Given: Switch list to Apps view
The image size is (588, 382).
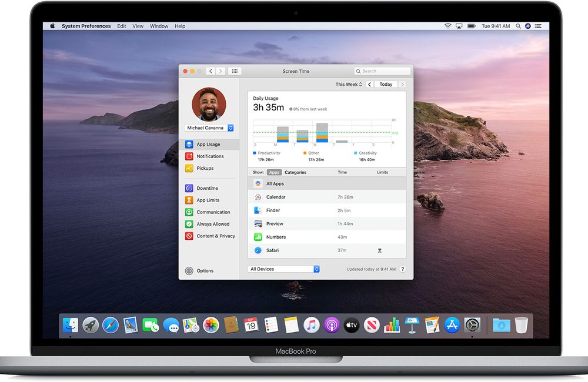Looking at the screenshot, I should click(274, 172).
